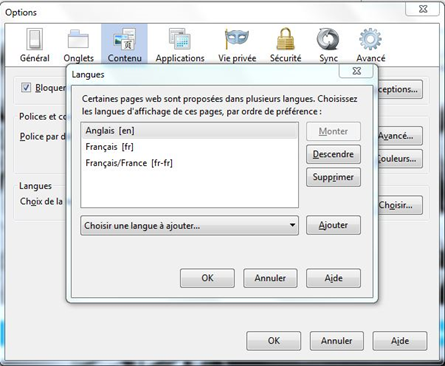Screen dimensions: 445x366
Task: Confirm the Langues dialog with OK
Action: [207, 278]
